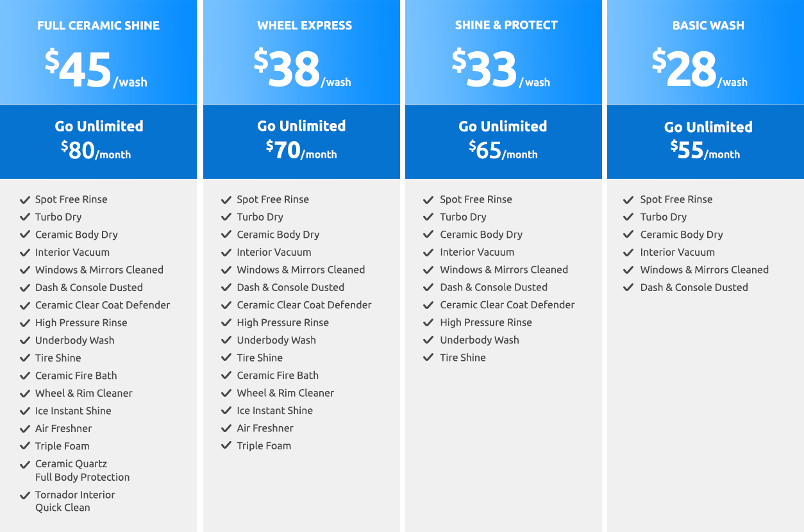Click the Basic Wash $28/wash header
Screen dimensions: 804x532
705,53
